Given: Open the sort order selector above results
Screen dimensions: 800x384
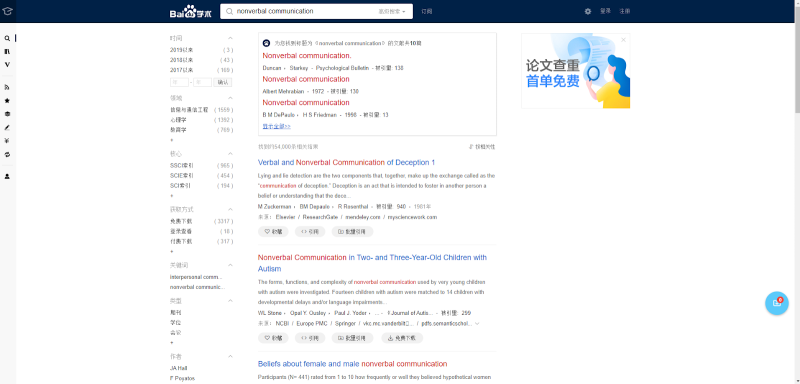Looking at the screenshot, I should 482,147.
